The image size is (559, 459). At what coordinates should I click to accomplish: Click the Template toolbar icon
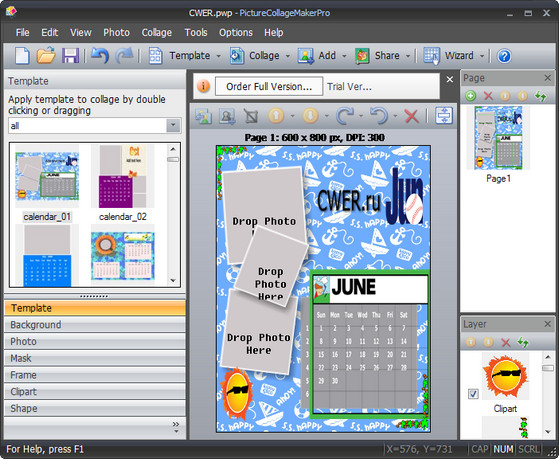tap(155, 56)
